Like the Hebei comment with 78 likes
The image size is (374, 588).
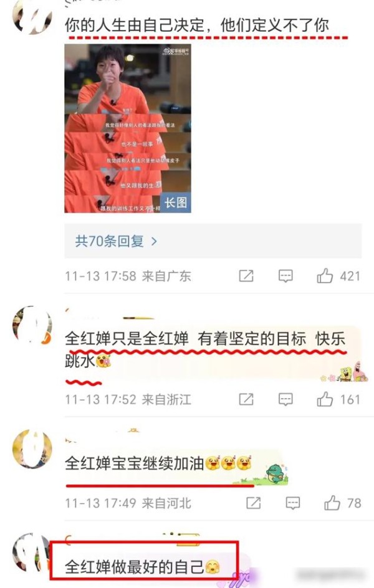pos(332,503)
